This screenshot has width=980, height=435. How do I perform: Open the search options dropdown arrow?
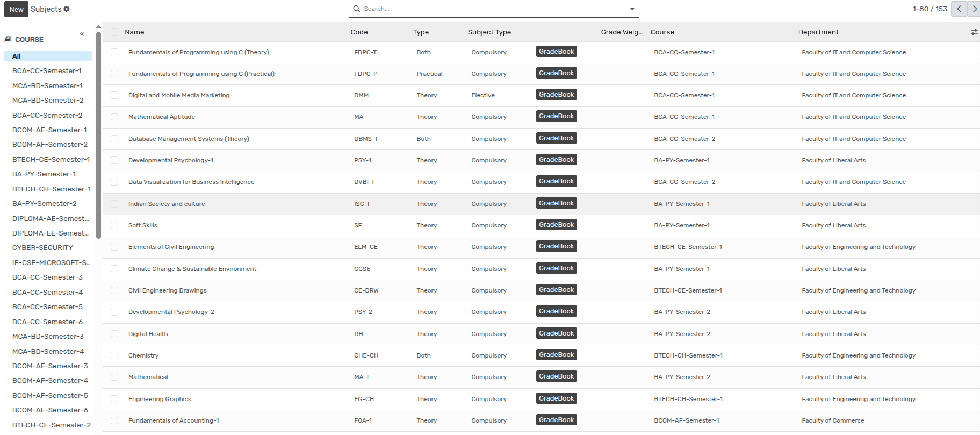[632, 9]
